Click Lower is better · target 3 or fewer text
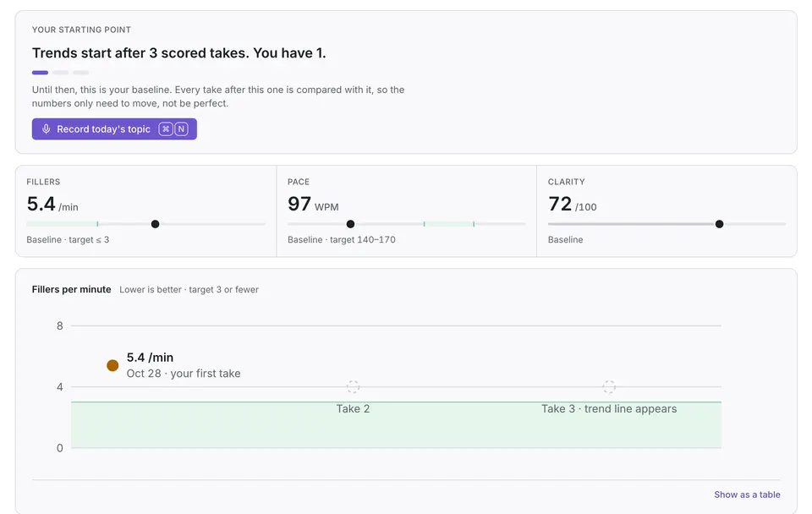812x514 pixels. pyautogui.click(x=189, y=289)
